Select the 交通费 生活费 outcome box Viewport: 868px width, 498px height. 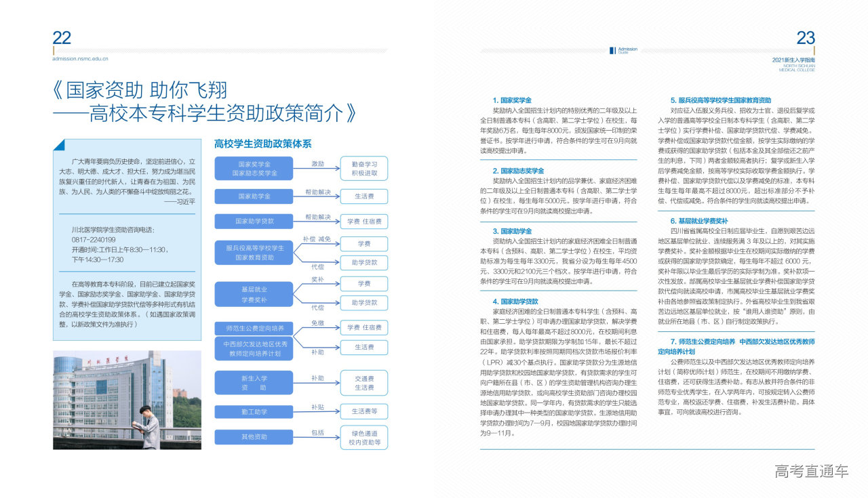point(364,383)
